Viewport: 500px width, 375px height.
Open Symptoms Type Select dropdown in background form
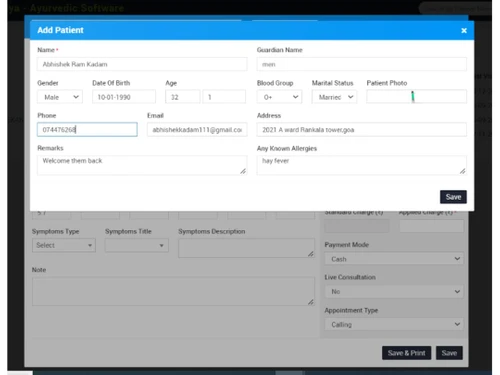click(x=64, y=245)
